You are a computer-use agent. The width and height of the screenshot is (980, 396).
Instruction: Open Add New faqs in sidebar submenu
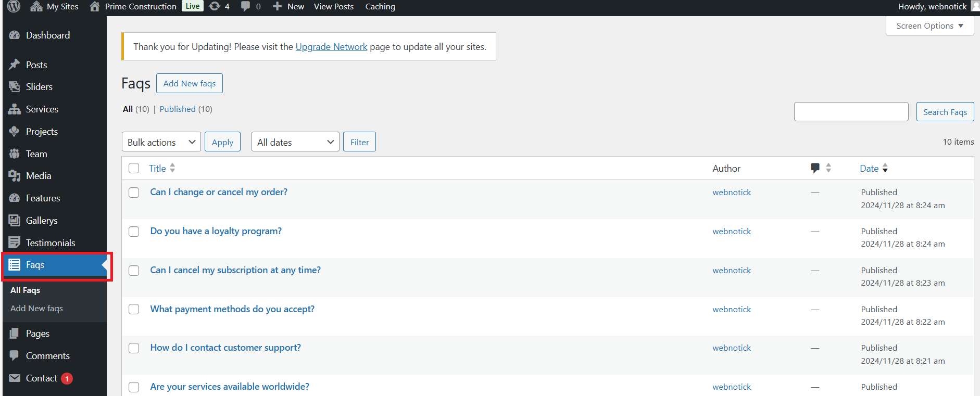(36, 309)
